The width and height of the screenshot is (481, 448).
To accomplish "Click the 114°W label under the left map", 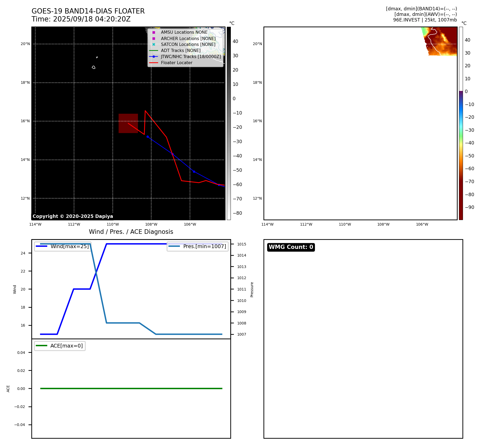I will click(x=35, y=224).
